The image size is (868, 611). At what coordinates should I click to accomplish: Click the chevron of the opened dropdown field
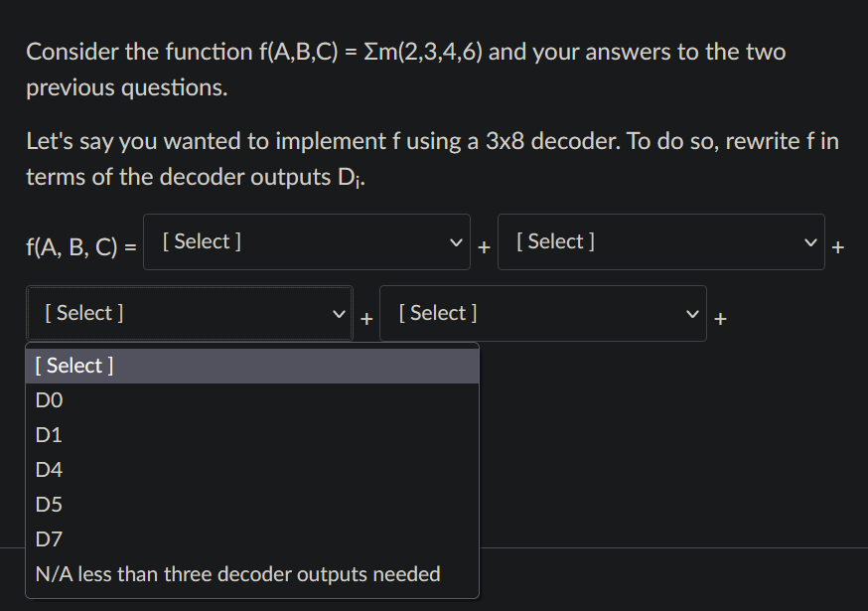(x=339, y=314)
